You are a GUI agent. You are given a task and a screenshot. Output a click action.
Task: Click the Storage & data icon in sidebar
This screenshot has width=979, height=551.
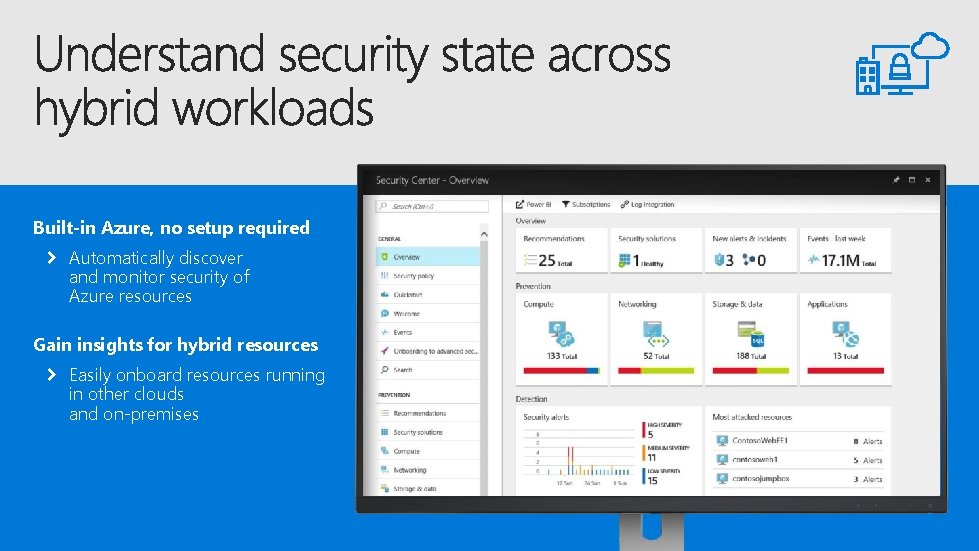pyautogui.click(x=385, y=488)
